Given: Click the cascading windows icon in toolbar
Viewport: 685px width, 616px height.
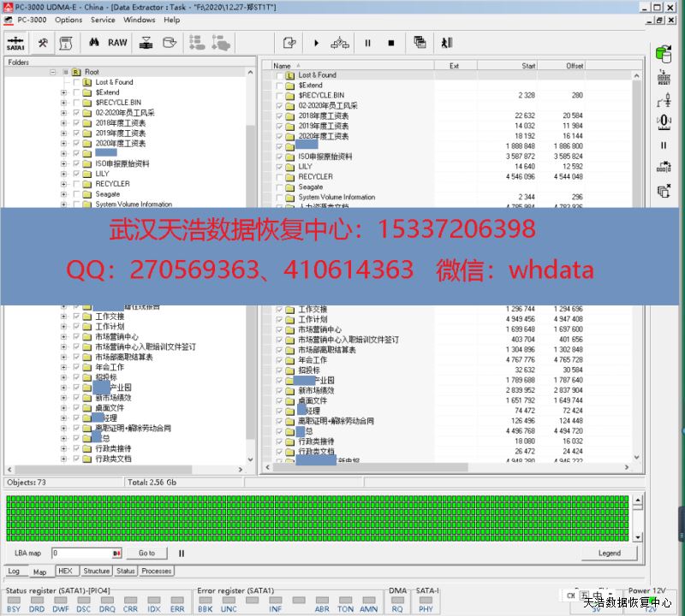Looking at the screenshot, I should click(420, 43).
